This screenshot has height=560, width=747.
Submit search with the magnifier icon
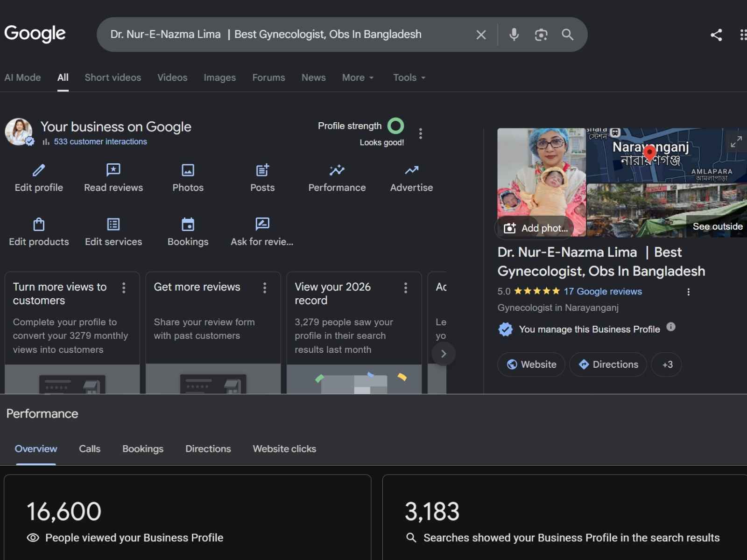click(x=567, y=35)
